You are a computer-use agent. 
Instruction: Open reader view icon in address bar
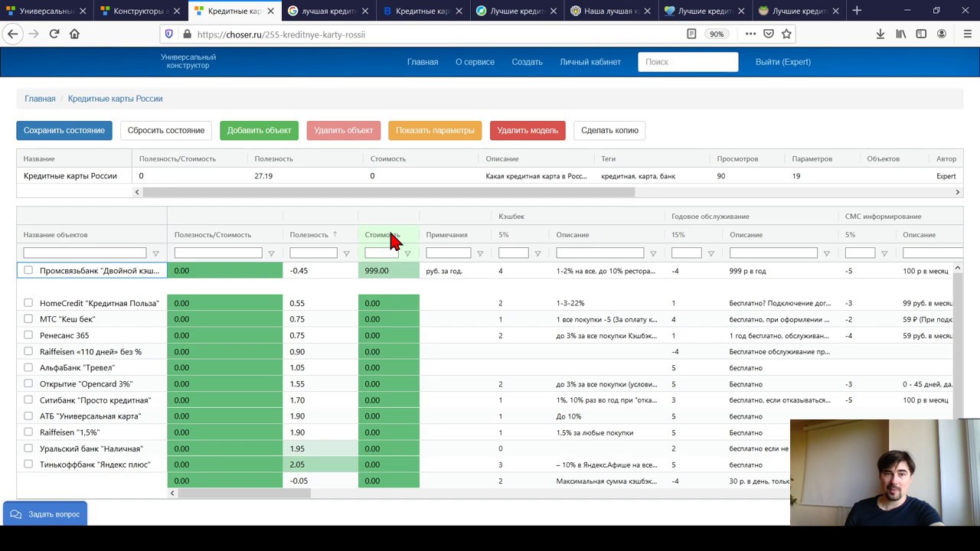click(x=691, y=34)
